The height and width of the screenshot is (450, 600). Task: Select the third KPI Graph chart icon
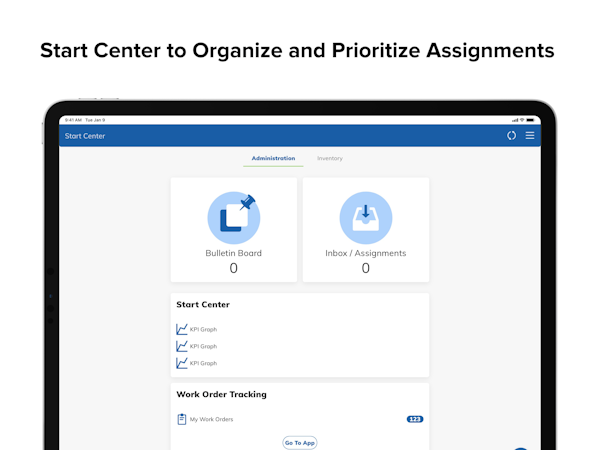[182, 363]
